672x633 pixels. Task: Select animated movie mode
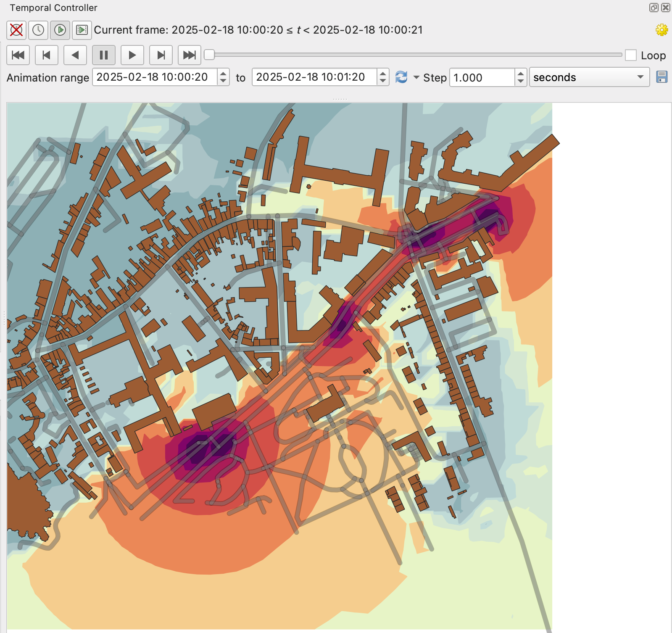pyautogui.click(x=82, y=30)
